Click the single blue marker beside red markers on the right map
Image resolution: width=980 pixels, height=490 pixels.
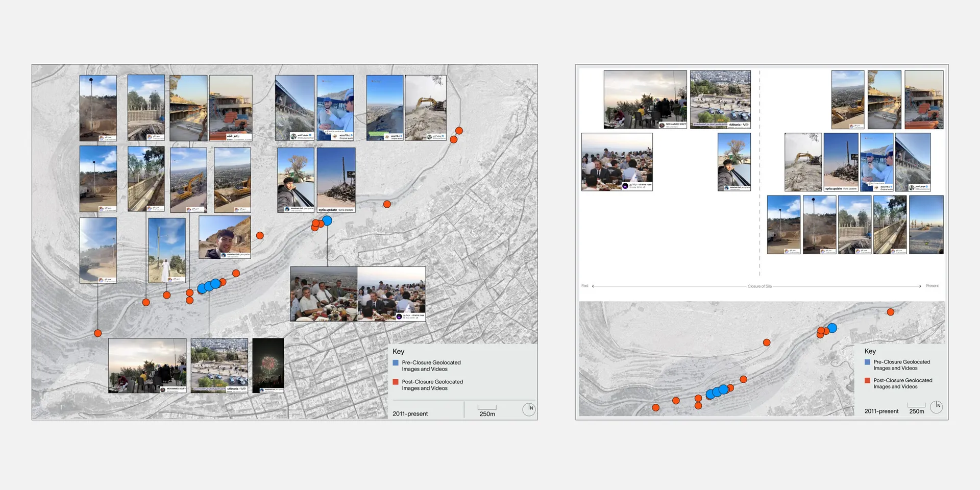click(832, 328)
